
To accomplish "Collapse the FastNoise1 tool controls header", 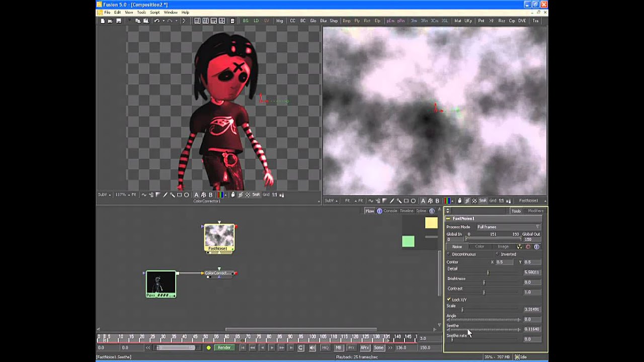I will [448, 219].
